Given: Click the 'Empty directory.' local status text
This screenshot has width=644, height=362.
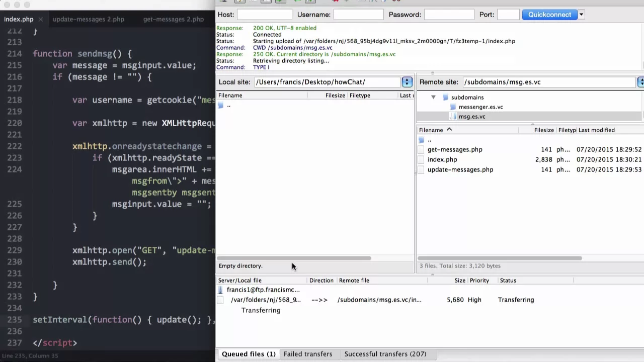Looking at the screenshot, I should point(240,266).
